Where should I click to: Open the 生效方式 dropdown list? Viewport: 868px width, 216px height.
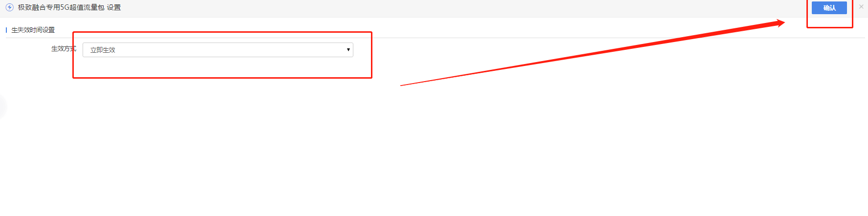(217, 50)
